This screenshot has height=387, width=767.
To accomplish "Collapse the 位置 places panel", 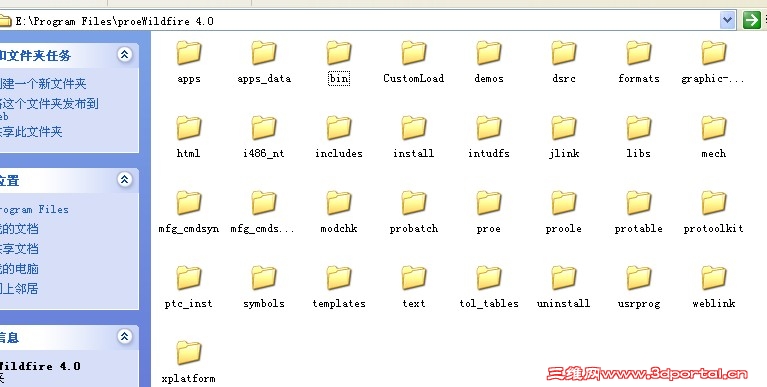I will (x=125, y=180).
